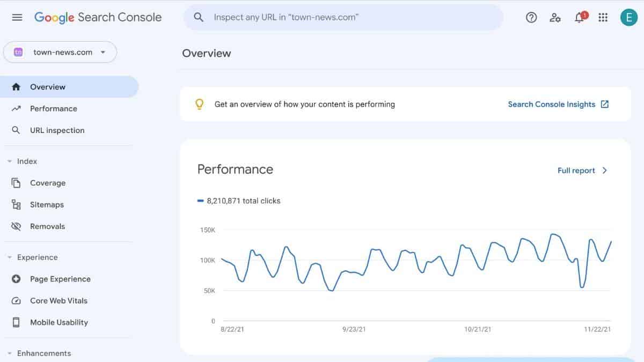The height and width of the screenshot is (362, 644).
Task: Open Core Web Vitals report
Action: tap(58, 301)
